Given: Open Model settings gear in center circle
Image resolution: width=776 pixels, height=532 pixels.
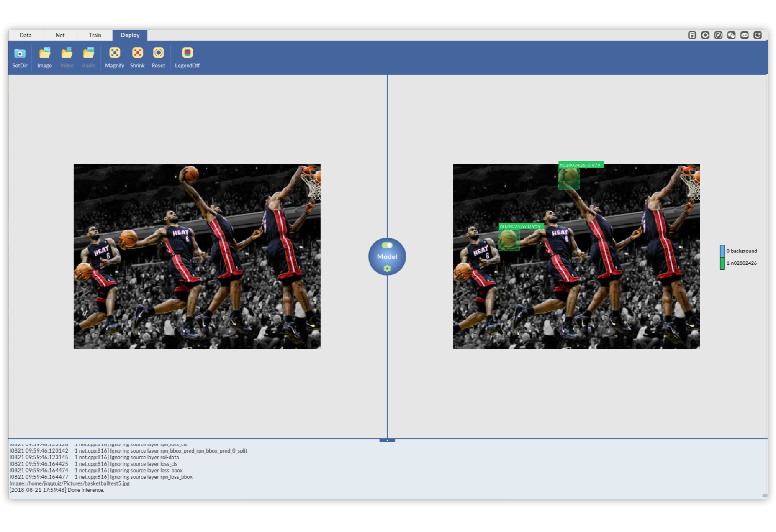Looking at the screenshot, I should pos(387,269).
